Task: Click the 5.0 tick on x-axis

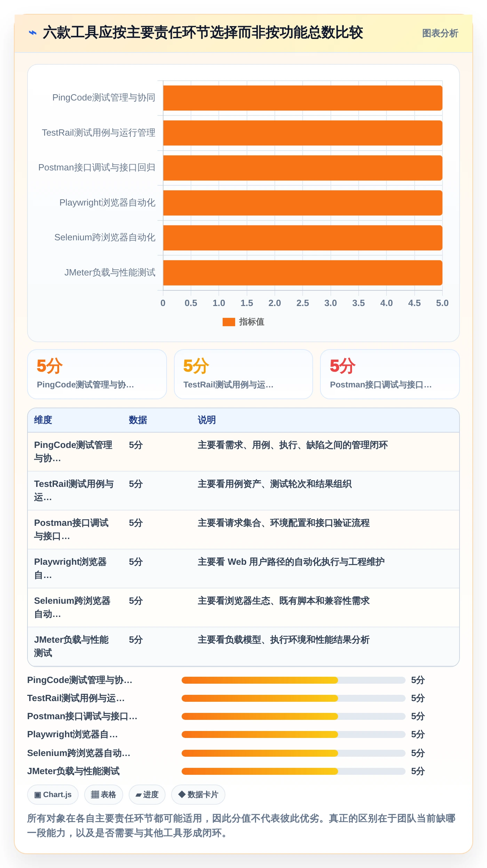Action: click(442, 303)
